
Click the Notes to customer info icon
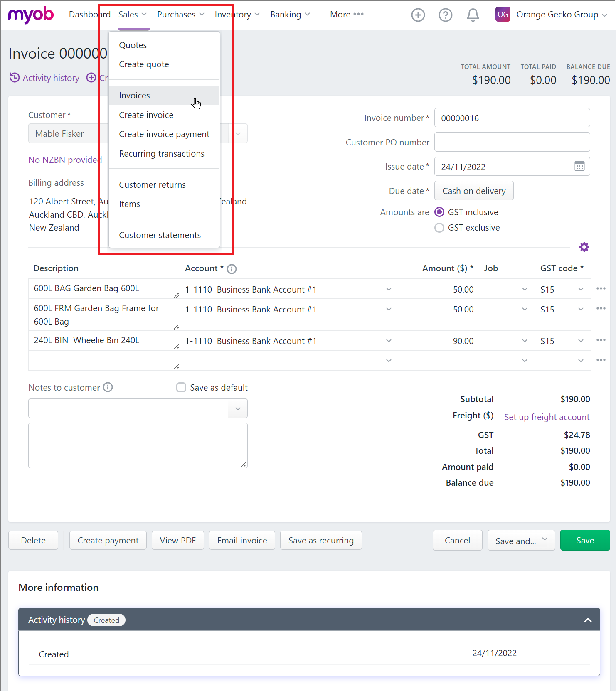click(x=108, y=387)
